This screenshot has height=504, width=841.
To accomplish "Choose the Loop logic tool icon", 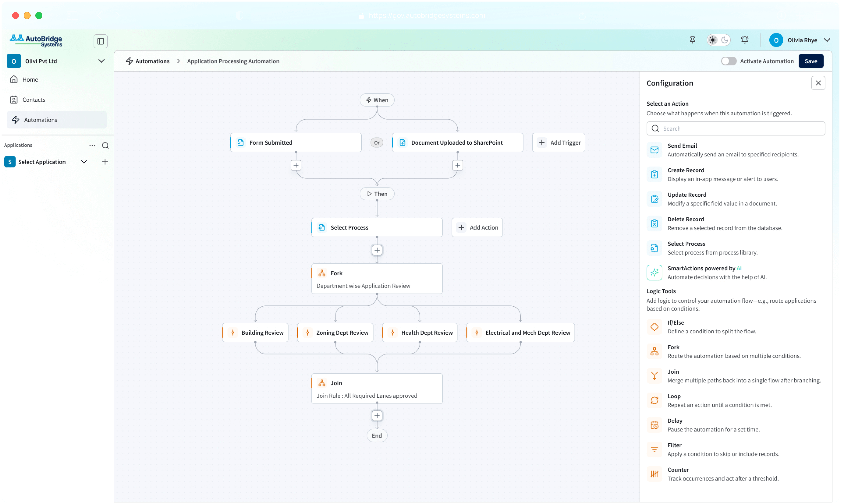I will [654, 400].
